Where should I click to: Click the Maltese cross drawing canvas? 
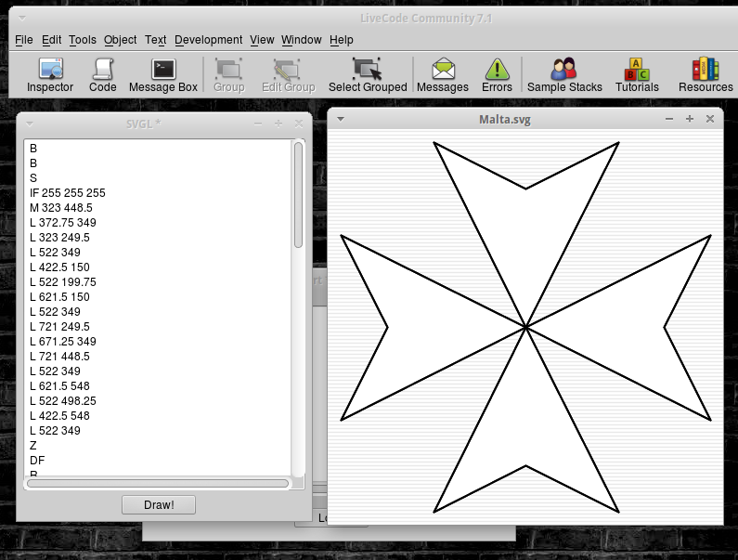(525, 327)
